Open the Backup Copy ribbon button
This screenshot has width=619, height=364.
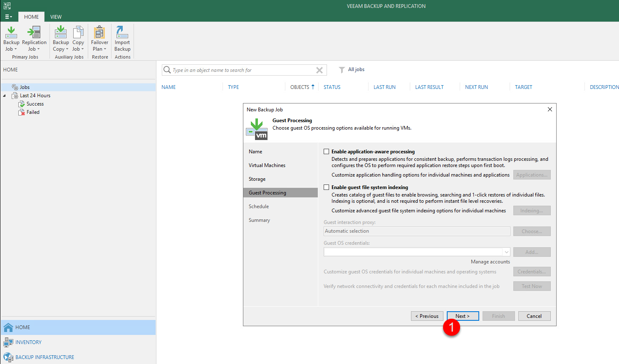61,39
